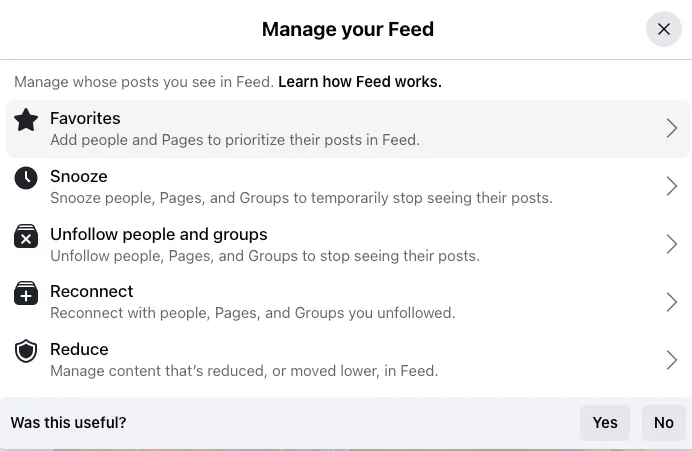Answer Yes to Was this useful
The width and height of the screenshot is (692, 451).
point(605,423)
